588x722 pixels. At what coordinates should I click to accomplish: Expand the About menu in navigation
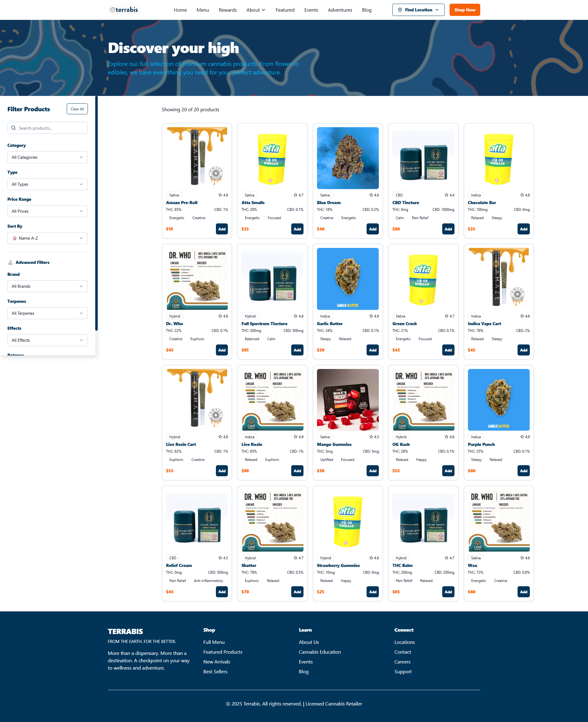click(x=256, y=10)
